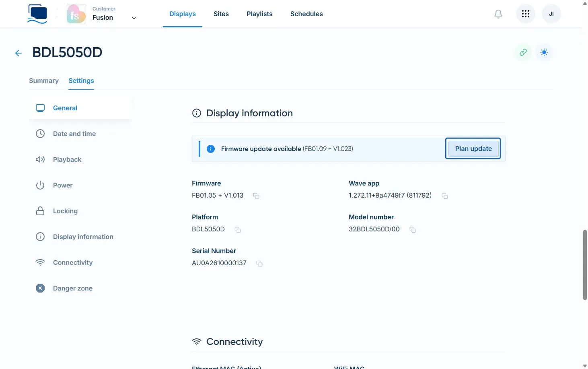This screenshot has height=369, width=588.
Task: Copy the Wave app version
Action: tap(445, 196)
